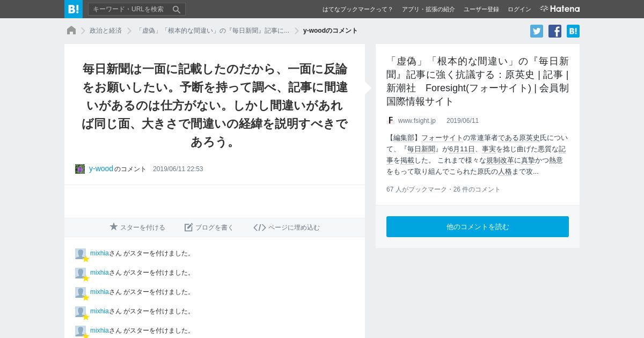Click the mixhia link in second star row

[x=99, y=273]
